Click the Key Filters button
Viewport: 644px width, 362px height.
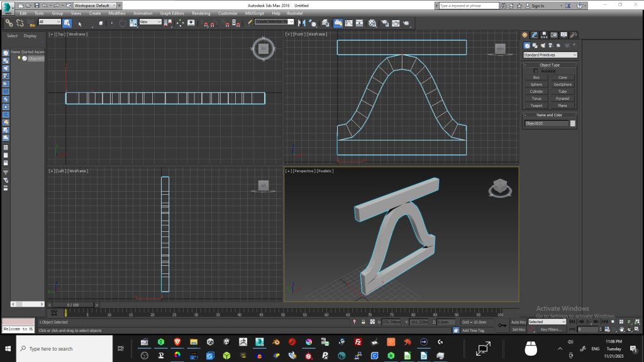pos(551,329)
